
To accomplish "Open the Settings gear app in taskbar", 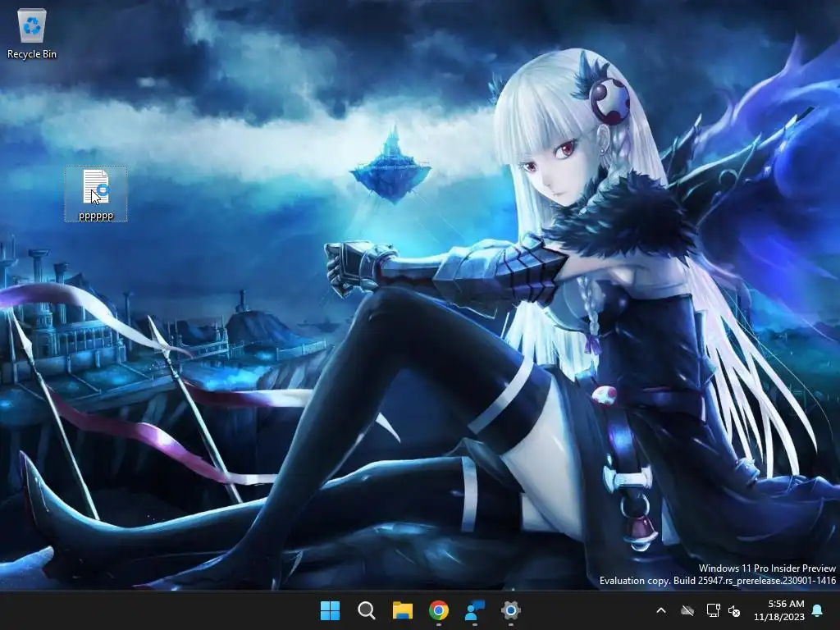I will tap(510, 610).
